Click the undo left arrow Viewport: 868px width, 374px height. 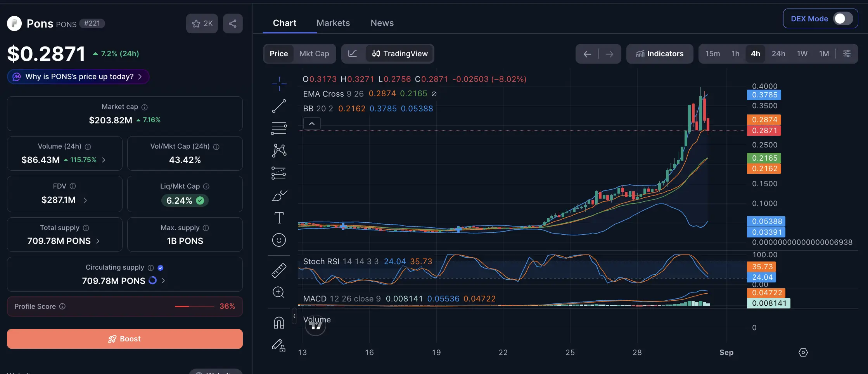point(587,54)
